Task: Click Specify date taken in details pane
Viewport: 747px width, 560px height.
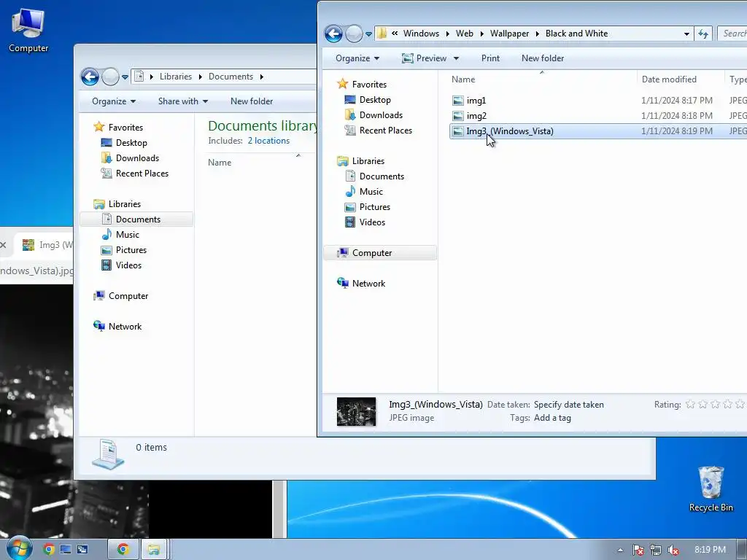Action: pos(569,404)
